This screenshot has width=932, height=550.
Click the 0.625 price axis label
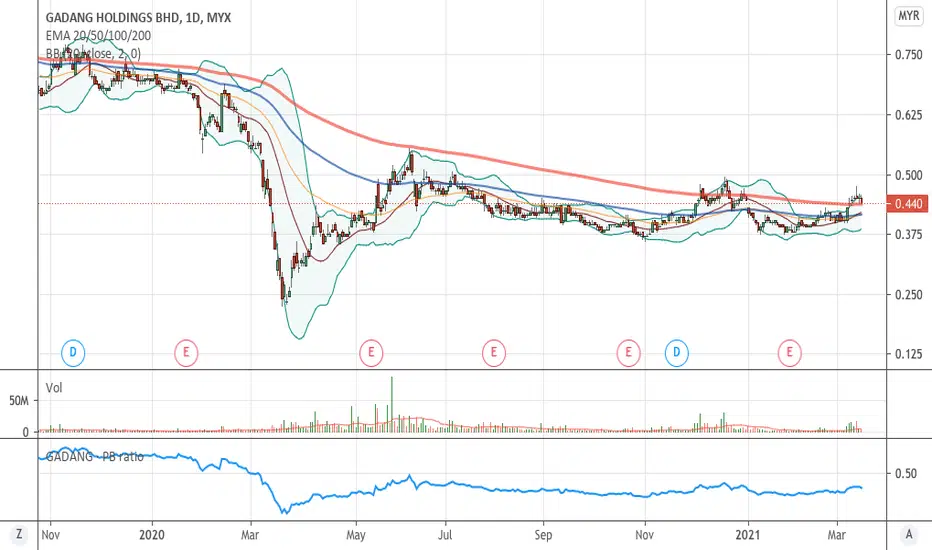[x=908, y=115]
